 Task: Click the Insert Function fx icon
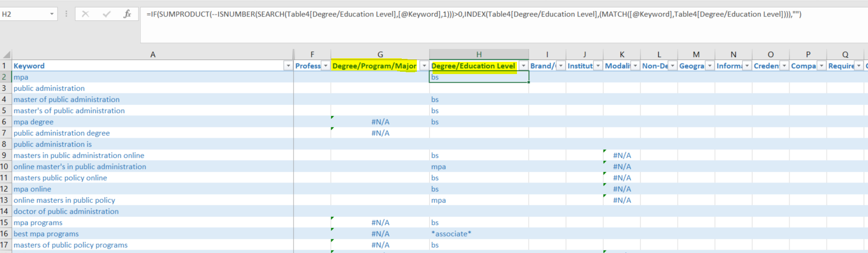[x=127, y=14]
